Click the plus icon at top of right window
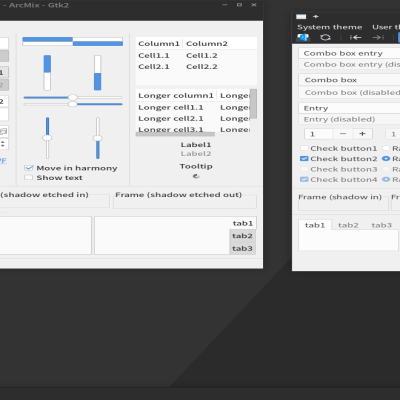This screenshot has width=400, height=400. click(316, 16)
